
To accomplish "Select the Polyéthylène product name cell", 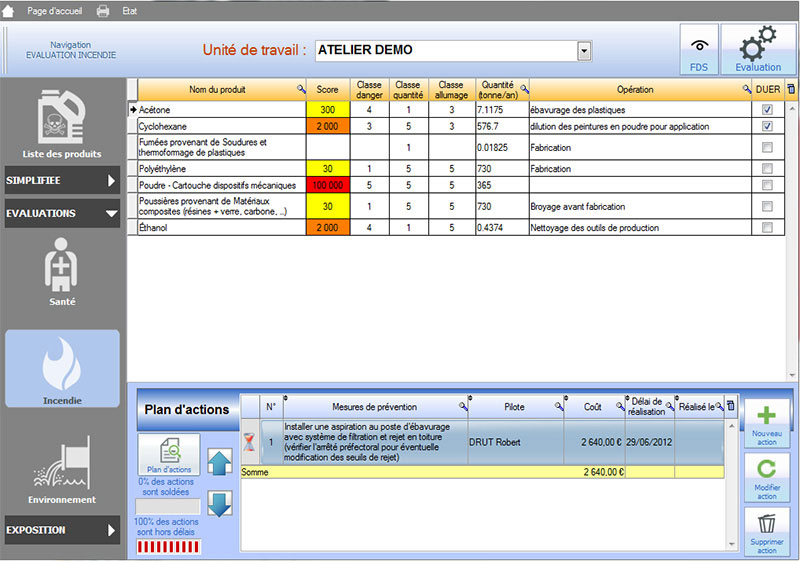I will (x=222, y=168).
